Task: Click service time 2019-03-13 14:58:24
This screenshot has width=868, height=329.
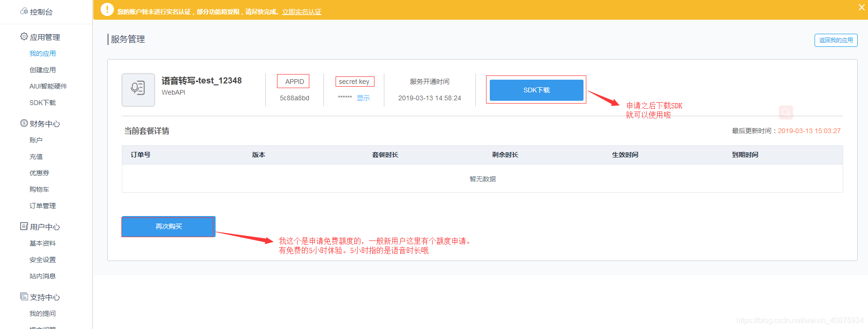Action: [430, 98]
